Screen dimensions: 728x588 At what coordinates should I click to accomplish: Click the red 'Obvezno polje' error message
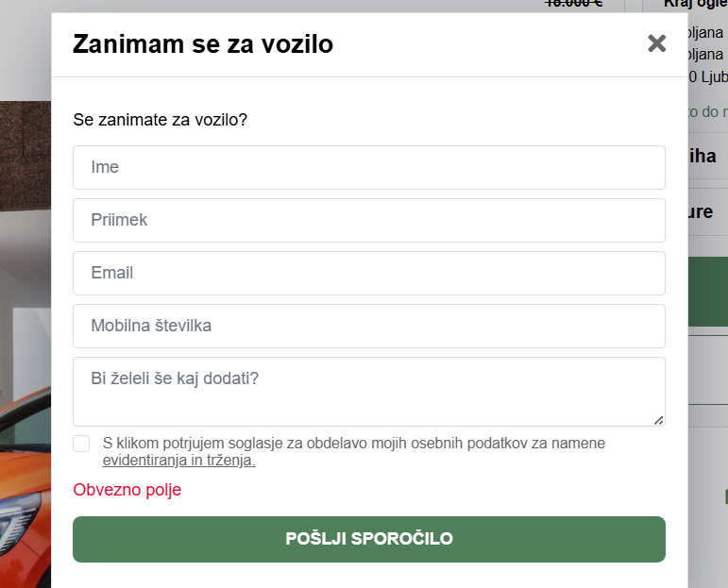coord(127,490)
